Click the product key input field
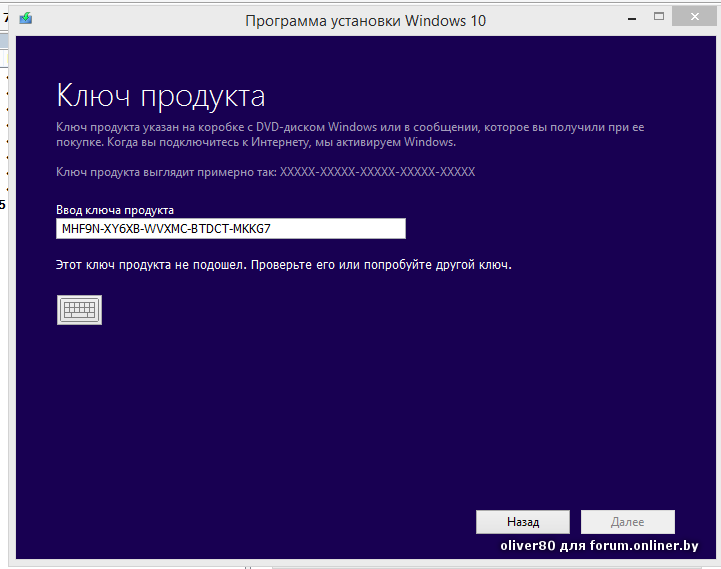This screenshot has height=569, width=721. (x=231, y=229)
